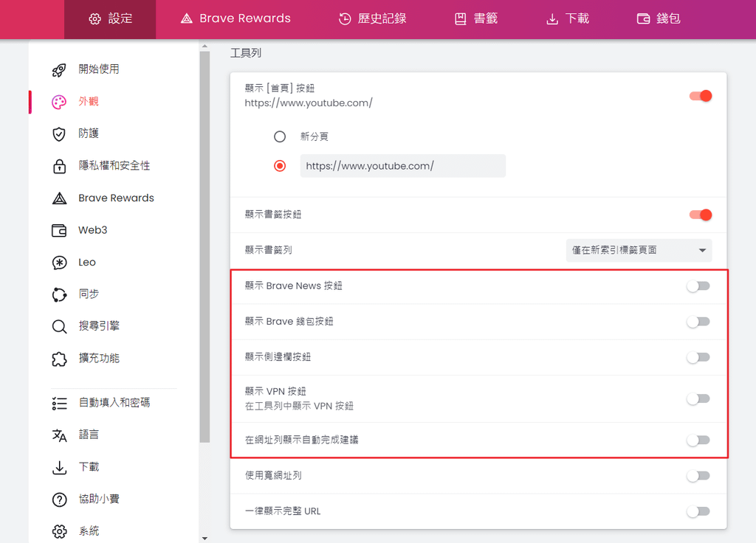This screenshot has height=543, width=756.
Task: Click the rocket icon for 開始使用
Action: [x=59, y=70]
